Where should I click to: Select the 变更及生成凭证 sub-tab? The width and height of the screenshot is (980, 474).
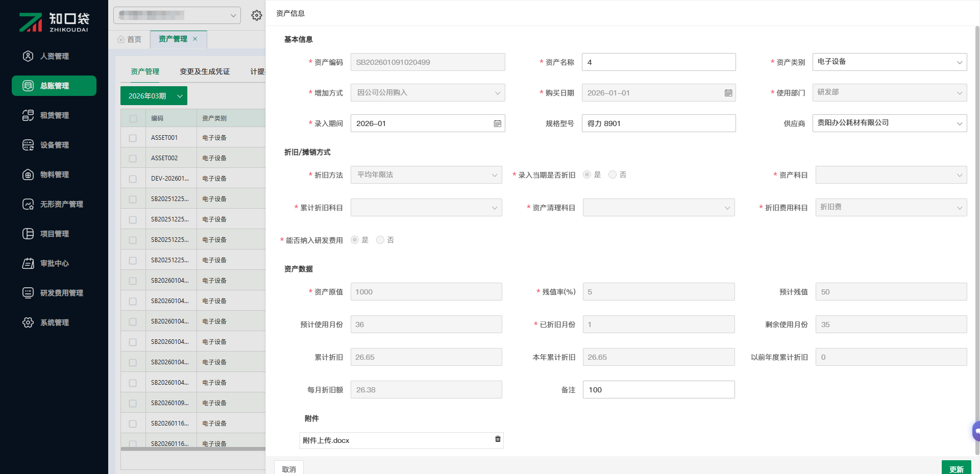(x=205, y=71)
